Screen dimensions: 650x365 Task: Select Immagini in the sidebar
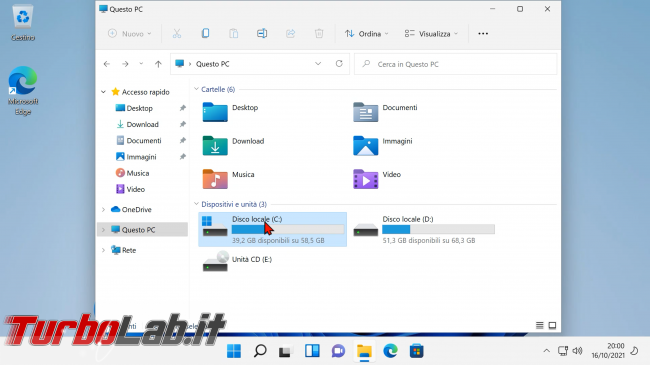coord(141,157)
